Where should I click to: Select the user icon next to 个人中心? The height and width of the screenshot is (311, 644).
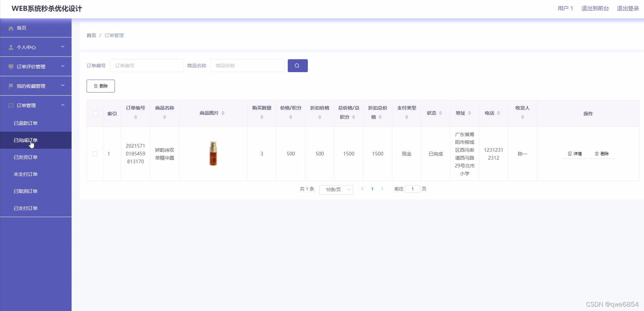(11, 47)
